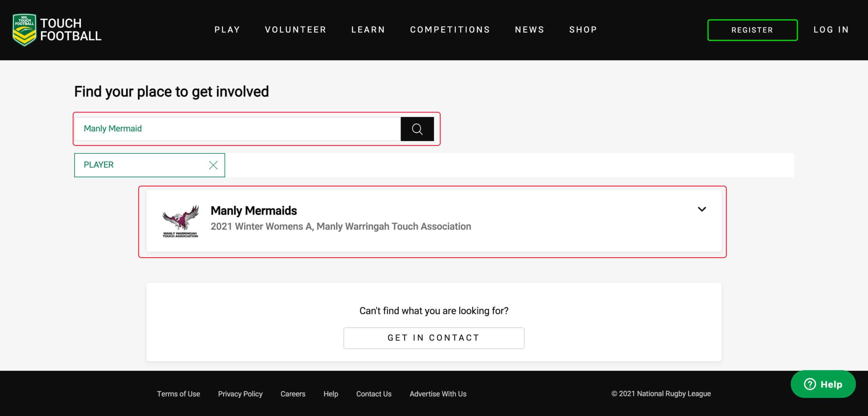The image size is (868, 416).
Task: Click the Manly Warringah eagle logo
Action: coord(180,221)
